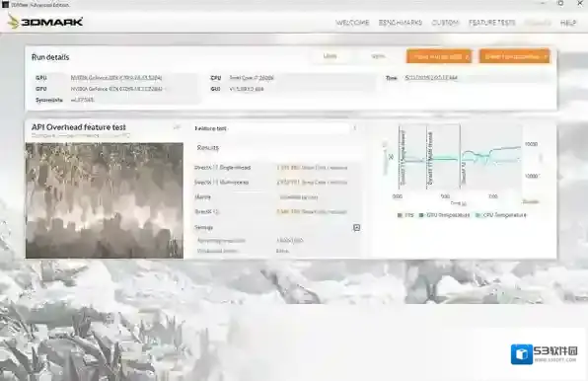Click the blue cube watermark logo
588x381 pixels.
coord(522,354)
